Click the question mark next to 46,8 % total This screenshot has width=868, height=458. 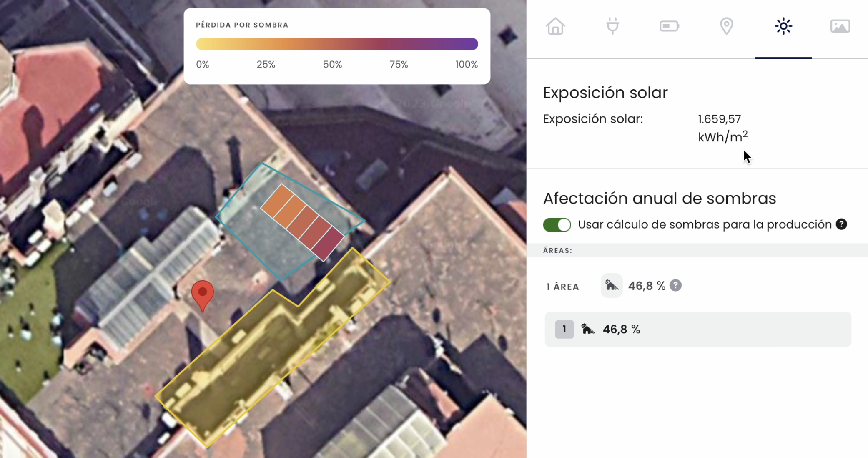[675, 286]
